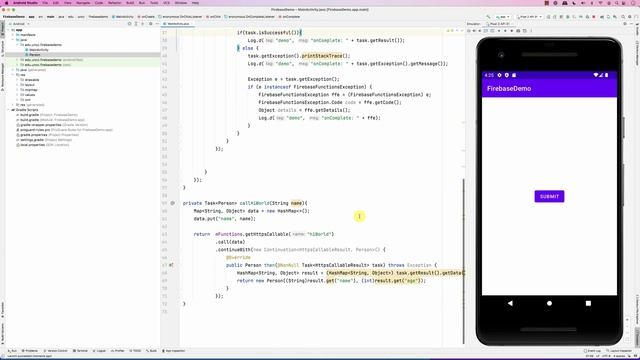640x360 pixels.
Task: Select MainActivity in the project tree
Action: (x=38, y=50)
